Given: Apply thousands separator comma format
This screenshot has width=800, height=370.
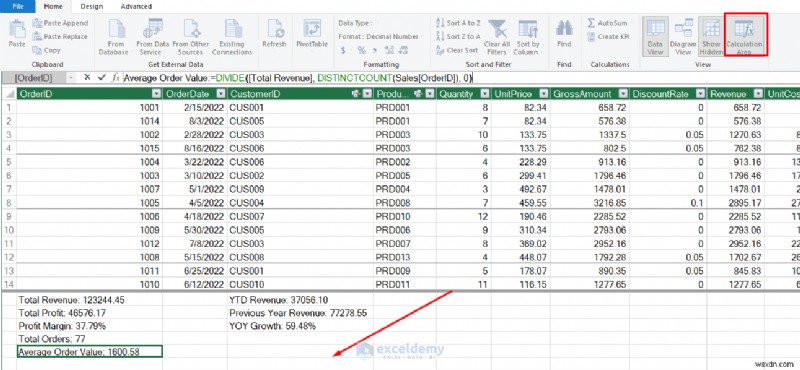Looking at the screenshot, I should pyautogui.click(x=375, y=50).
